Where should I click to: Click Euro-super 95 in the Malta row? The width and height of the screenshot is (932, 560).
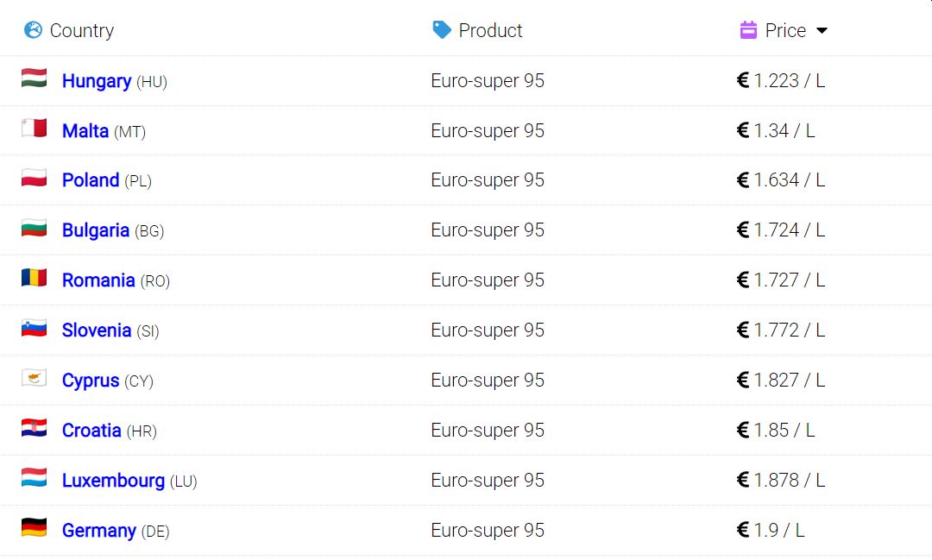coord(488,131)
